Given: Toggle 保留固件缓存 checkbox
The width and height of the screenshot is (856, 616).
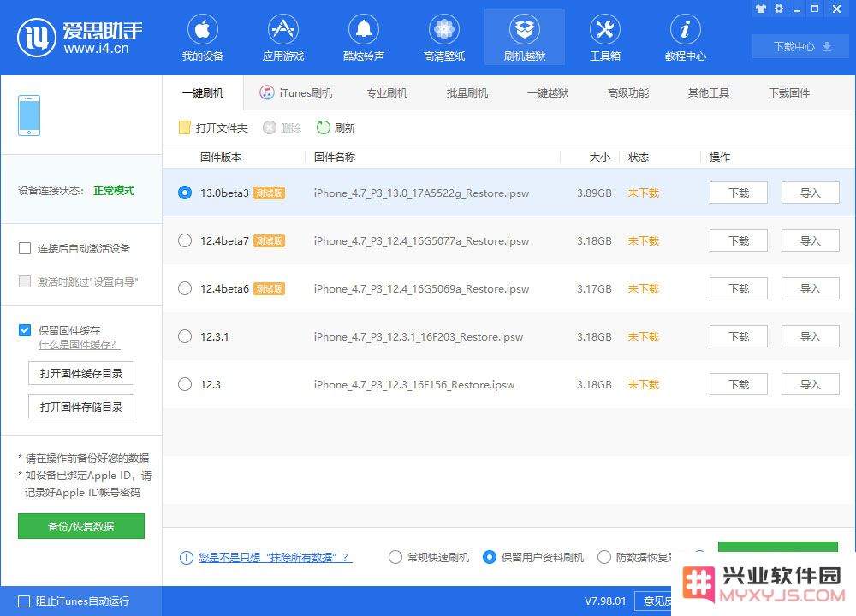Looking at the screenshot, I should 25,330.
